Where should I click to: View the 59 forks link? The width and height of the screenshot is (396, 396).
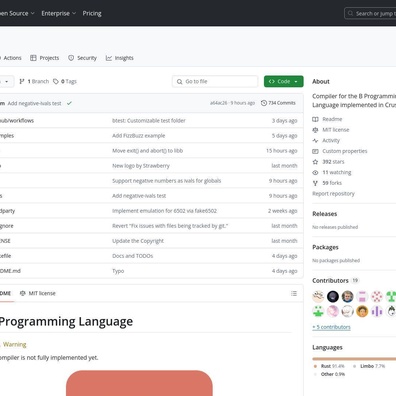pyautogui.click(x=332, y=183)
